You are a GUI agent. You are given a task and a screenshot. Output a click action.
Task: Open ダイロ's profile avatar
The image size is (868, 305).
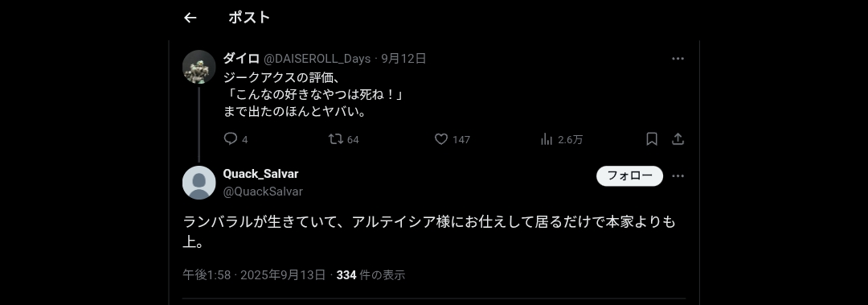[x=199, y=67]
